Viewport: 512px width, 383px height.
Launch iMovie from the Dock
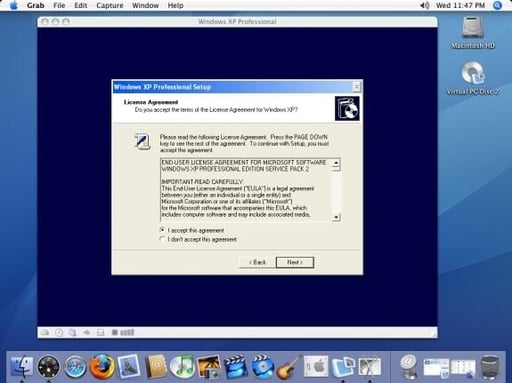pos(236,367)
